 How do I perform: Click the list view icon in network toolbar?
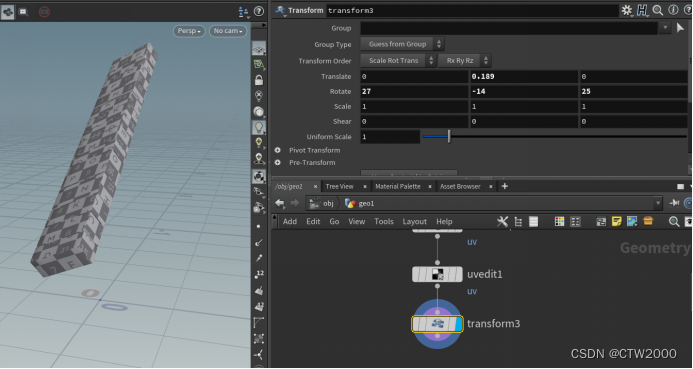[x=533, y=221]
